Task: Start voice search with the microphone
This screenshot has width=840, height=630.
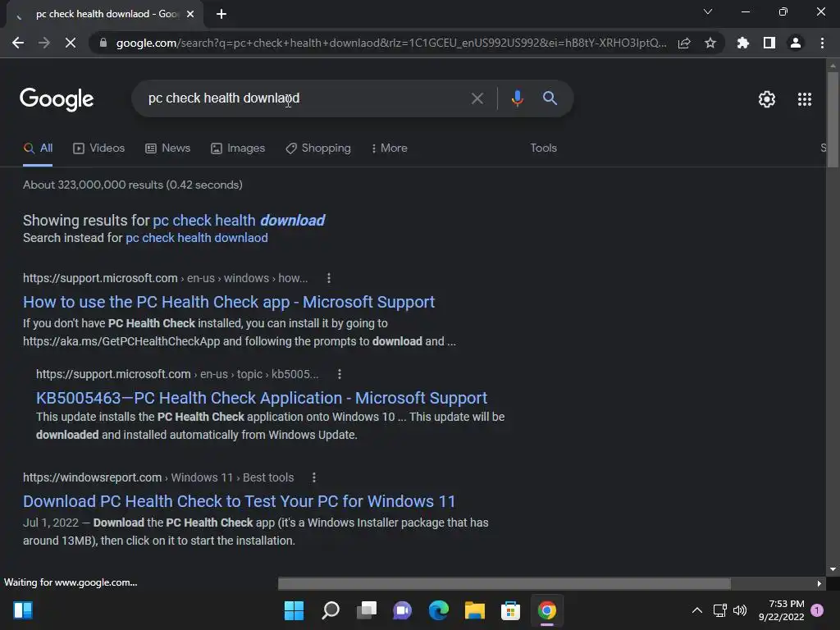Action: tap(517, 98)
